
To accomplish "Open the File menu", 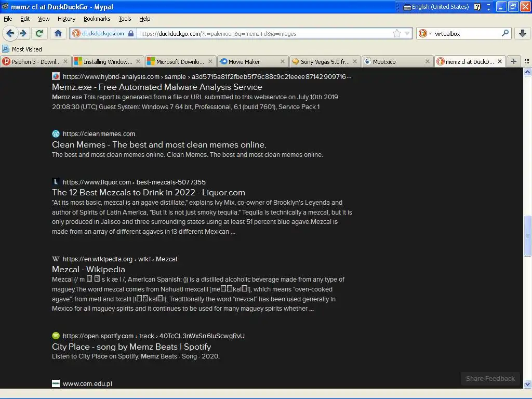I will point(8,19).
